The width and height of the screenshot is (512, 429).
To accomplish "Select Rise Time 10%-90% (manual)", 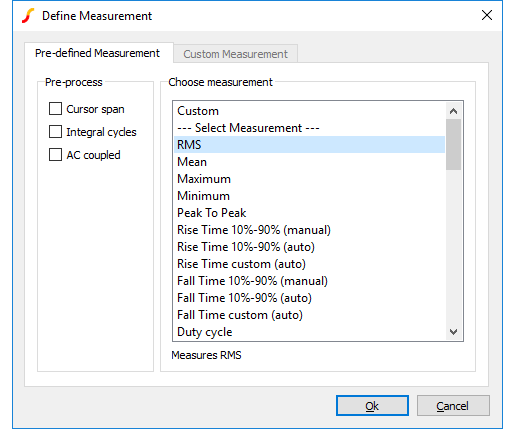I will click(309, 230).
